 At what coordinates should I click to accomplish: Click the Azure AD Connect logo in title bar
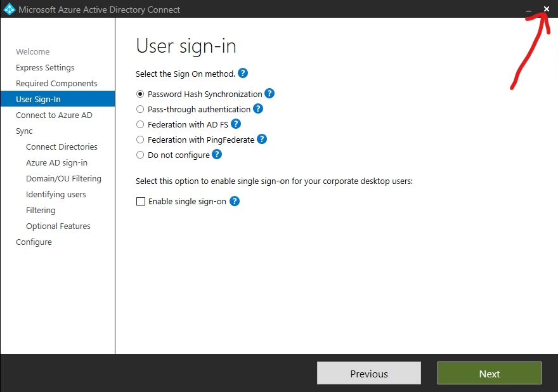click(10, 10)
